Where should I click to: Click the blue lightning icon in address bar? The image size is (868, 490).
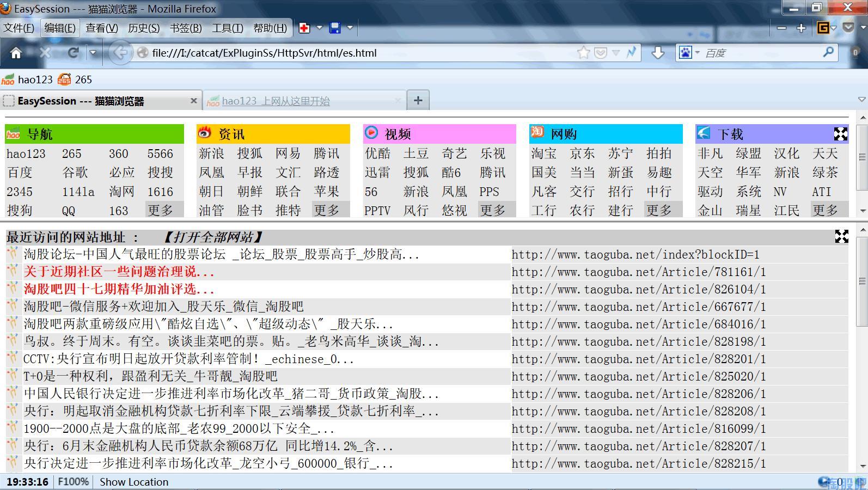(631, 53)
